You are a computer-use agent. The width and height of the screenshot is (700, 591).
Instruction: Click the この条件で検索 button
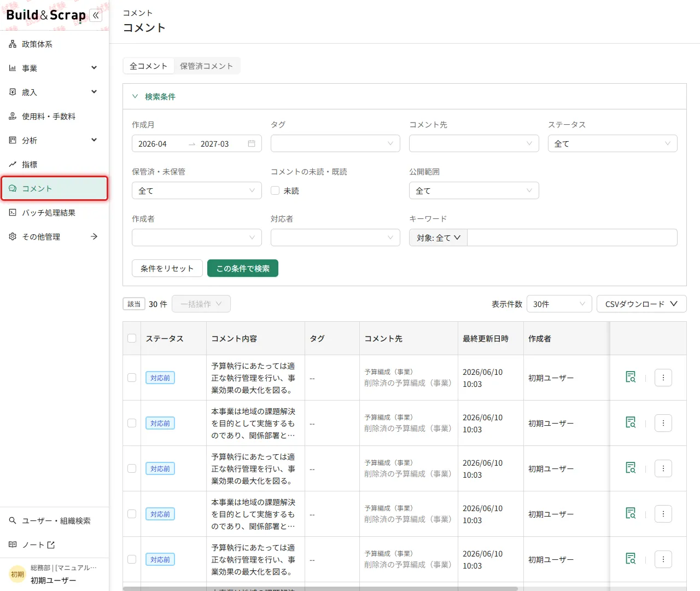click(243, 268)
